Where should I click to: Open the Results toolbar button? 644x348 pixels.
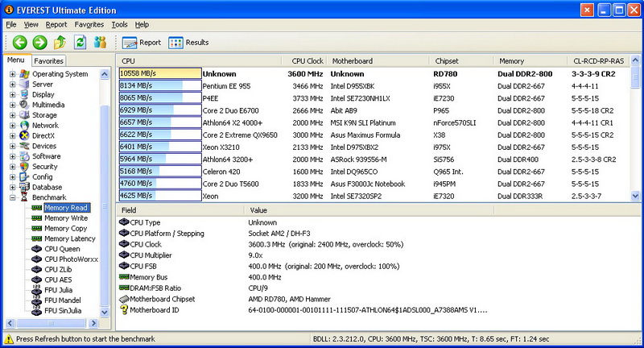pos(188,43)
